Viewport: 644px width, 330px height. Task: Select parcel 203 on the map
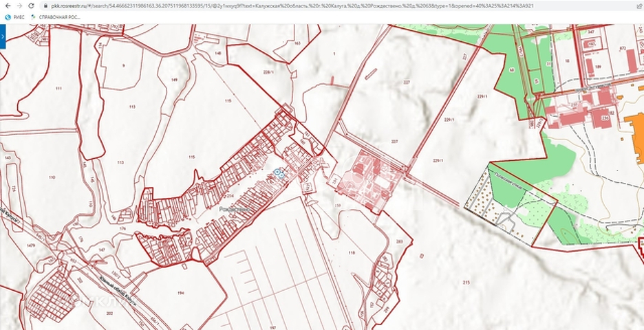tap(400, 241)
